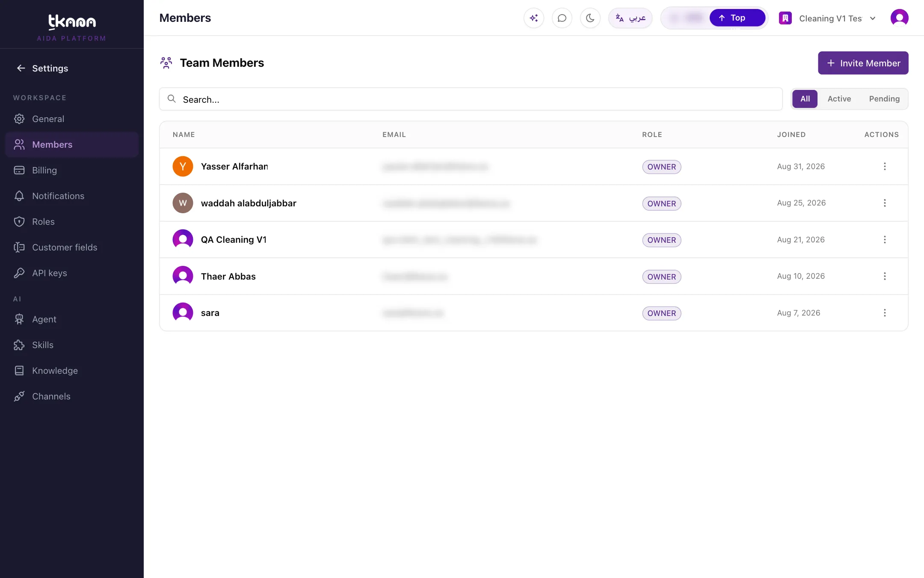Select the All filter tab

[805, 99]
